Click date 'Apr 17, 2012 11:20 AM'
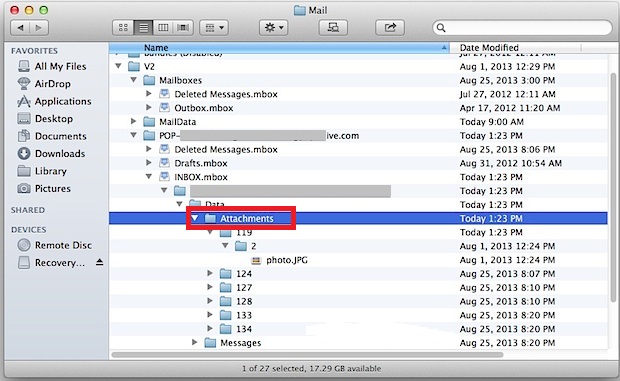The image size is (620, 381). coord(510,108)
